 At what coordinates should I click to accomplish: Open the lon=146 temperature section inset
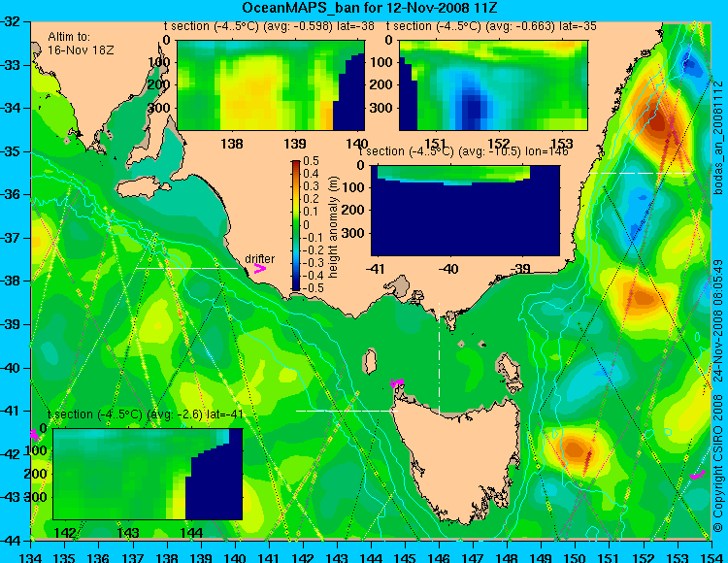466,211
